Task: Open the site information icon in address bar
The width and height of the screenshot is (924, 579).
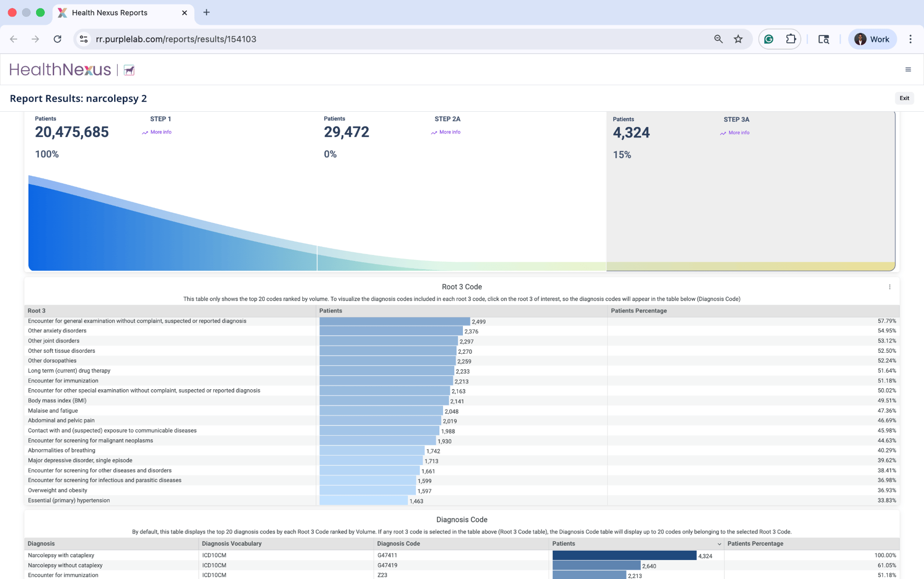Action: [x=84, y=39]
